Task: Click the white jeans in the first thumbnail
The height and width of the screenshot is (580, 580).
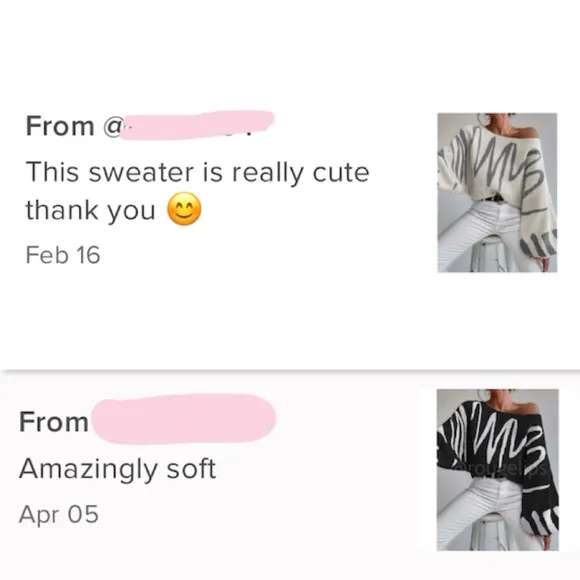Action: pyautogui.click(x=488, y=229)
